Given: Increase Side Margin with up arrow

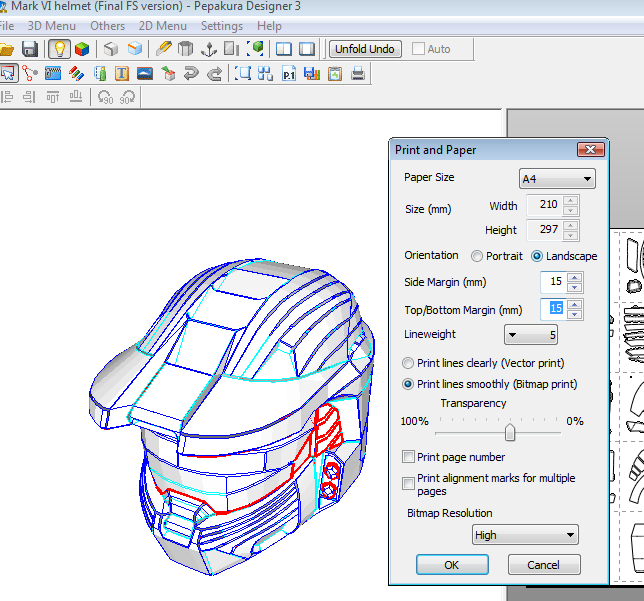Looking at the screenshot, I should [574, 277].
